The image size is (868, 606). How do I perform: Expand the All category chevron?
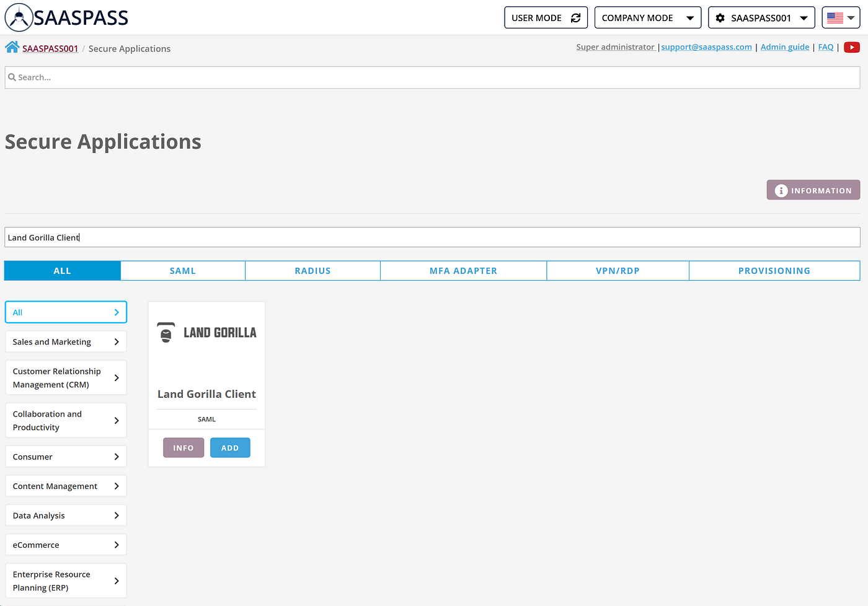point(117,312)
